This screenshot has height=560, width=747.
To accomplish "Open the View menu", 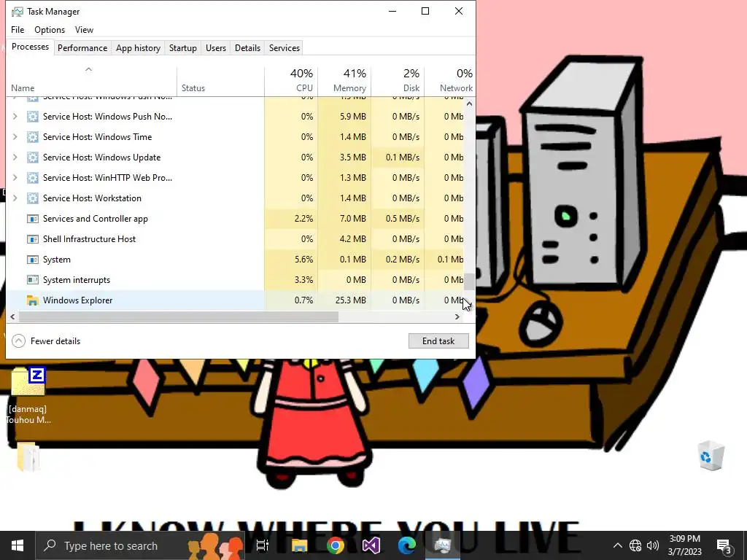I will (x=85, y=29).
